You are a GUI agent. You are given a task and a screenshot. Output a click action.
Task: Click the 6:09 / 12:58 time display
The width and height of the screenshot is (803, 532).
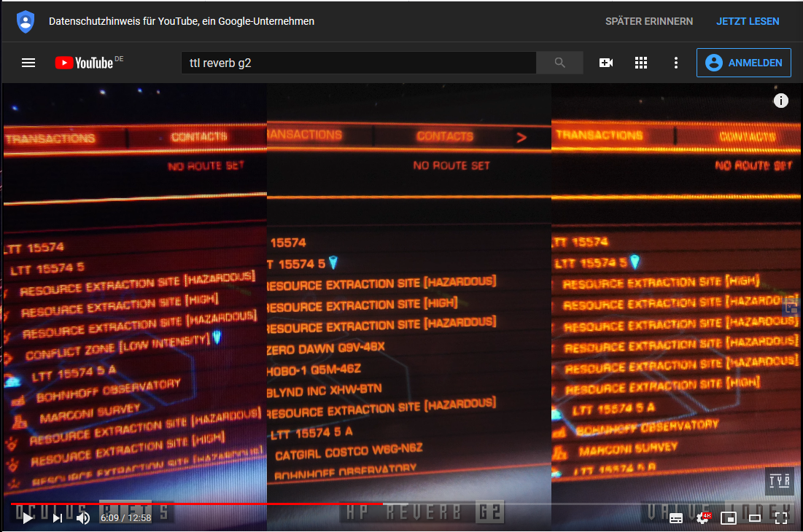[126, 517]
